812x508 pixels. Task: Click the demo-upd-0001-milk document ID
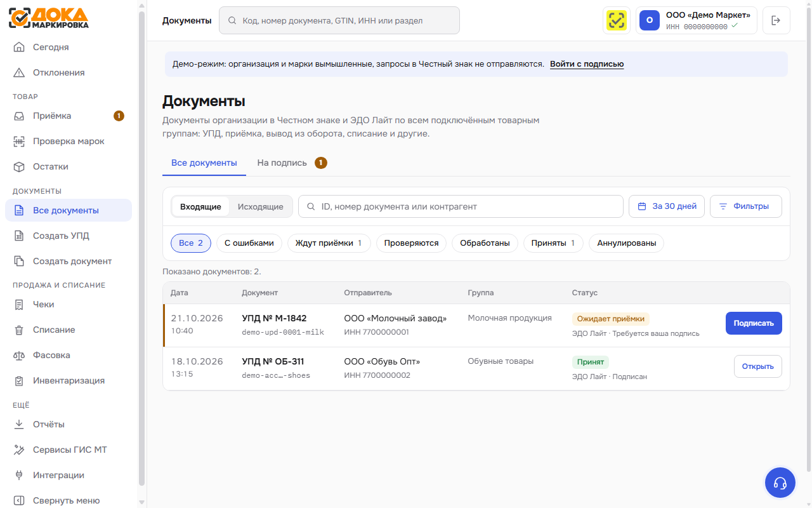(x=283, y=332)
